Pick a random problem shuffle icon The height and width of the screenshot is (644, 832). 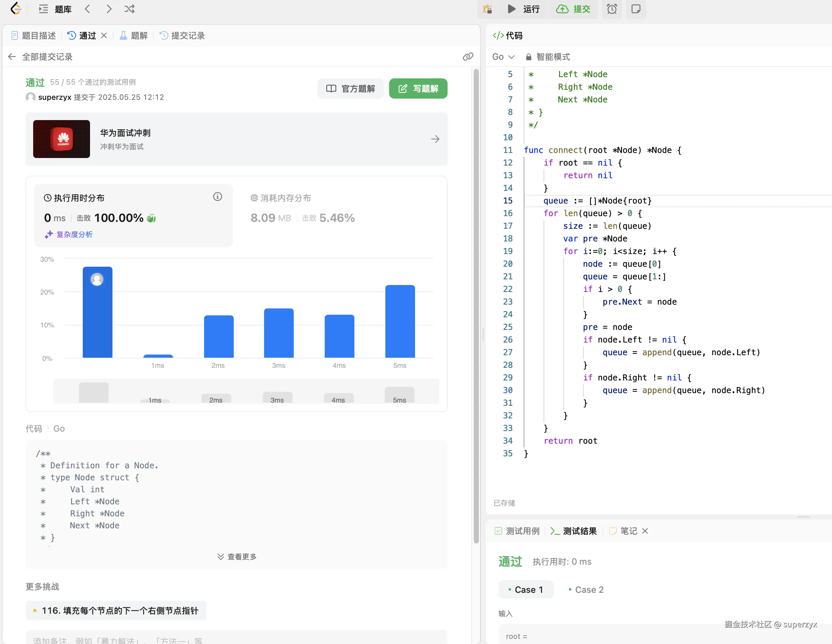[130, 9]
